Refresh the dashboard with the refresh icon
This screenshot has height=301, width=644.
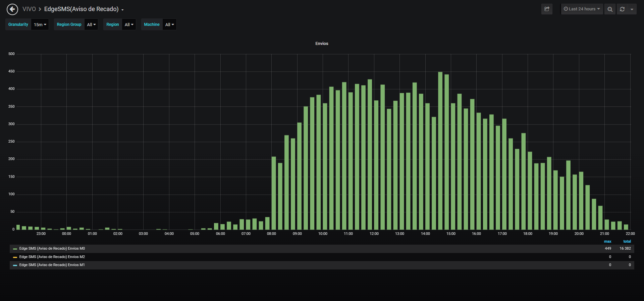[x=622, y=9]
